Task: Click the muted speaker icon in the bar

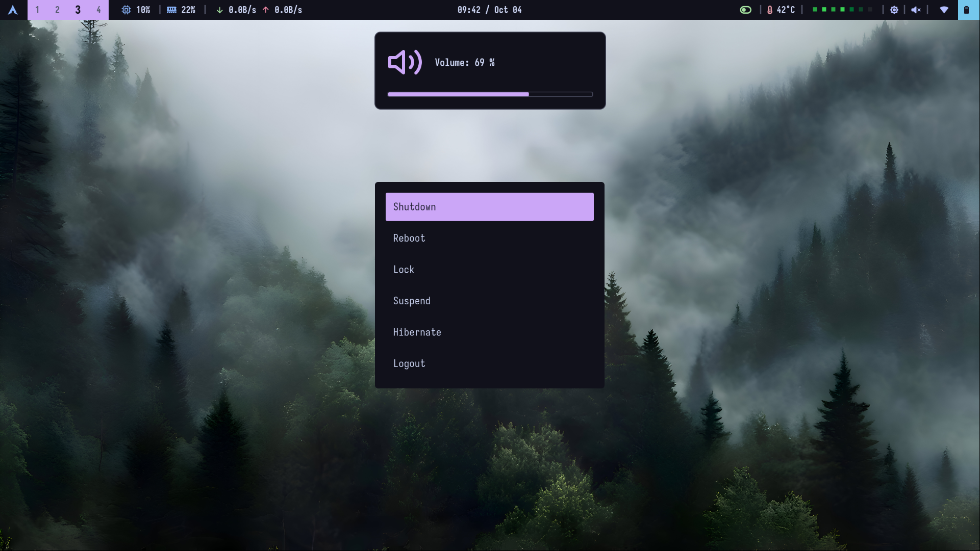Action: 916,10
